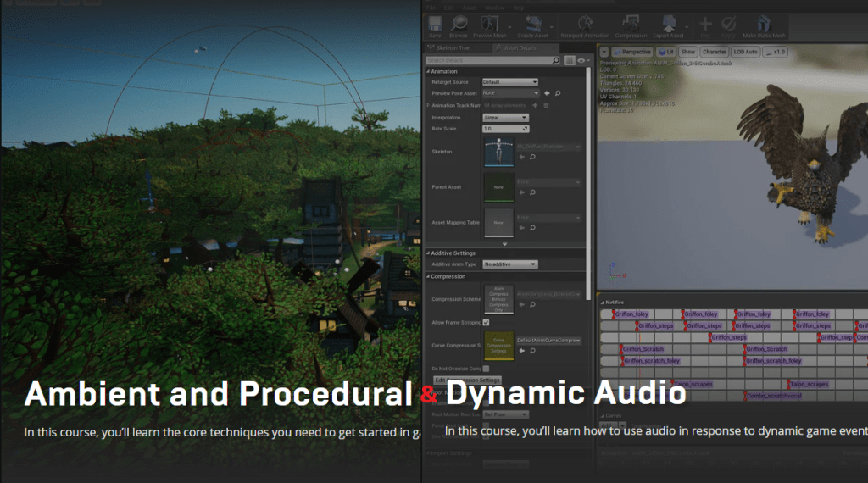
Task: Enable the Do Not Override Compression checkbox
Action: [x=486, y=369]
